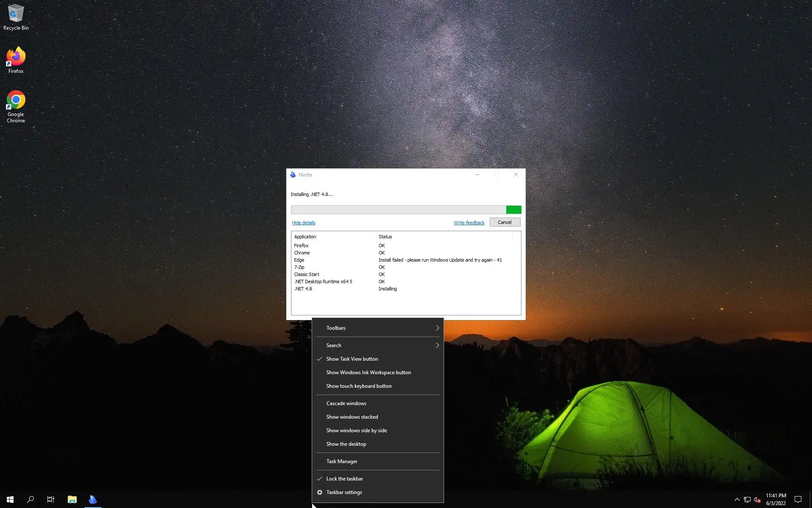Viewport: 812px width, 508px height.
Task: Cancel the Ninite installation
Action: pyautogui.click(x=505, y=222)
